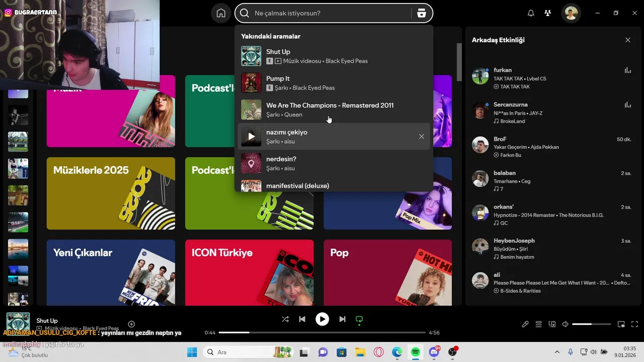Image resolution: width=644 pixels, height=362 pixels.
Task: Select 'Pump It' recent search result
Action: (334, 83)
